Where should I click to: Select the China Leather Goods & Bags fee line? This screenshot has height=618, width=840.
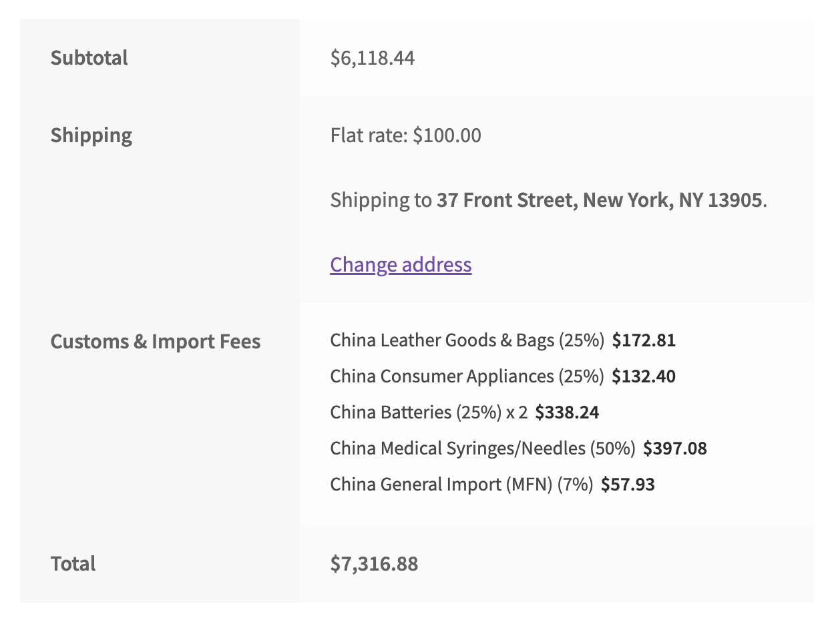[503, 340]
